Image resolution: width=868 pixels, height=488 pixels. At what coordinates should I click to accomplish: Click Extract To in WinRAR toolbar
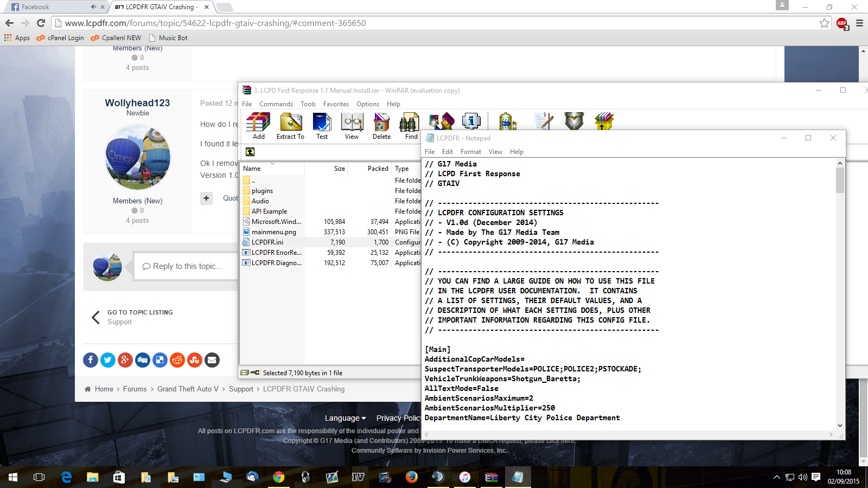click(291, 126)
